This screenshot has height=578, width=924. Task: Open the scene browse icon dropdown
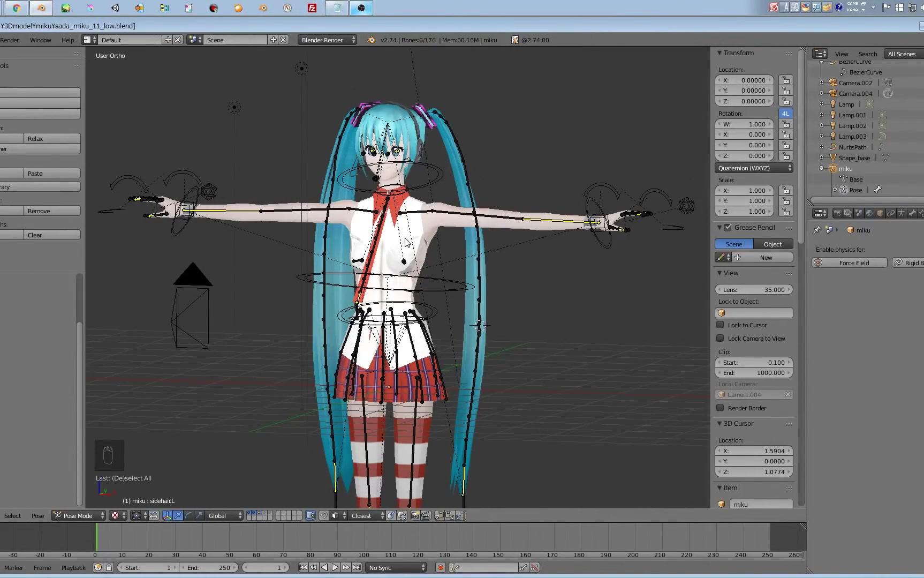point(194,40)
